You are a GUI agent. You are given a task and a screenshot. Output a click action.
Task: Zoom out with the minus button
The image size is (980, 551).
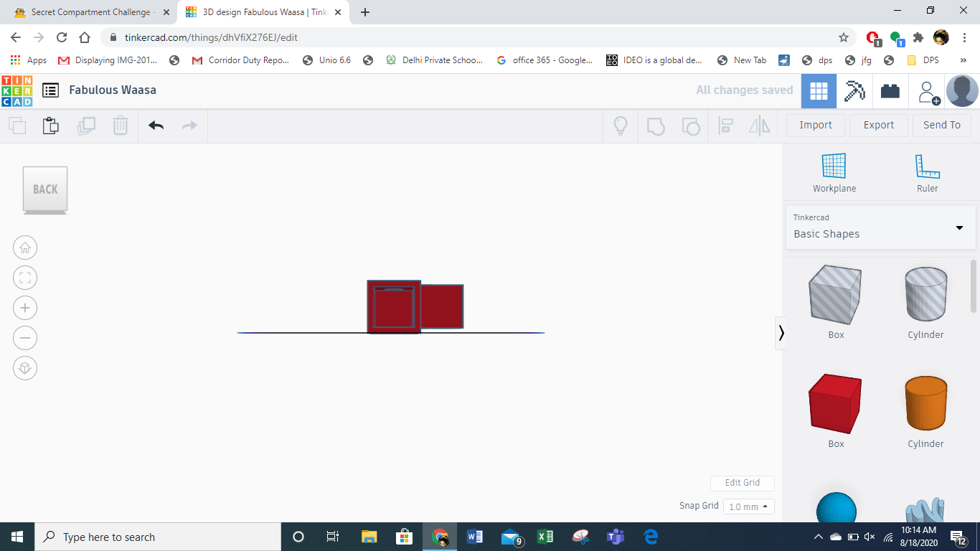pyautogui.click(x=25, y=338)
